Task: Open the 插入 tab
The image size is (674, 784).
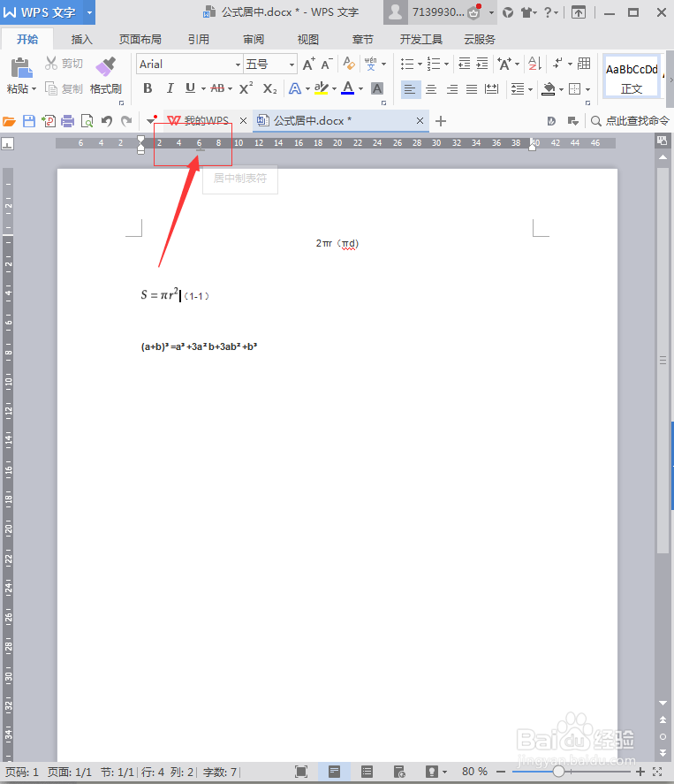Action: coord(81,40)
